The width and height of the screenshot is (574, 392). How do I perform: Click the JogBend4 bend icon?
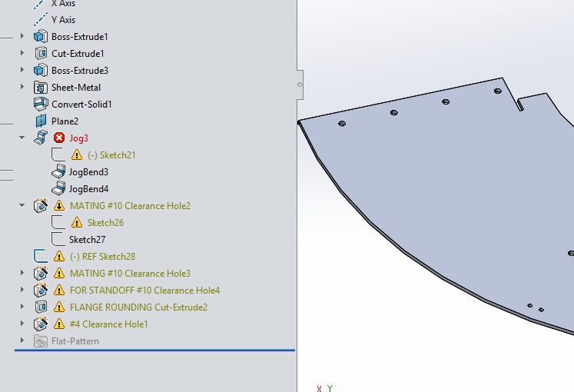(58, 189)
